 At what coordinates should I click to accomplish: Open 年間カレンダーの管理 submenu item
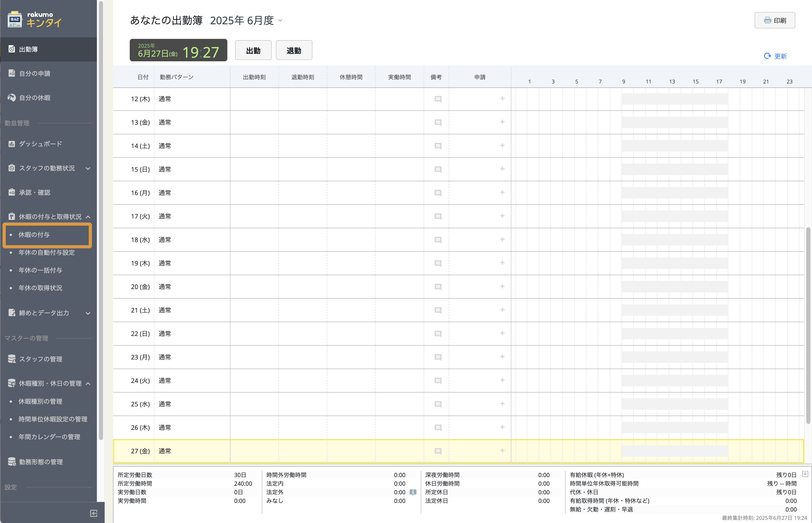49,437
